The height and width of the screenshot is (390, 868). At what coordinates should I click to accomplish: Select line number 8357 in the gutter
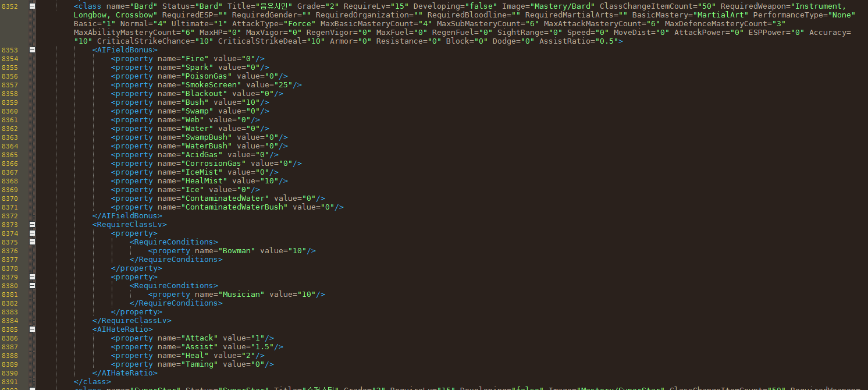(10, 85)
